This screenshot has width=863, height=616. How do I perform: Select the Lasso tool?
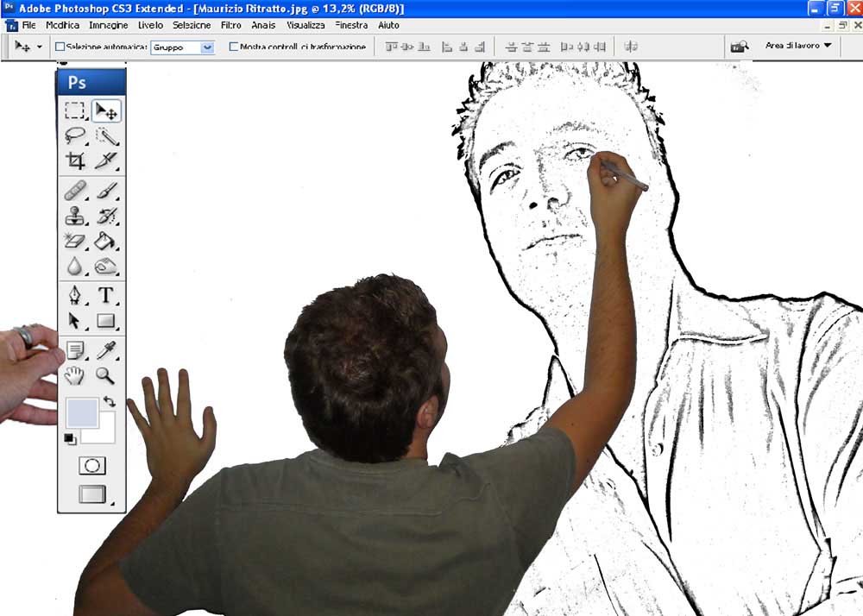[x=75, y=135]
